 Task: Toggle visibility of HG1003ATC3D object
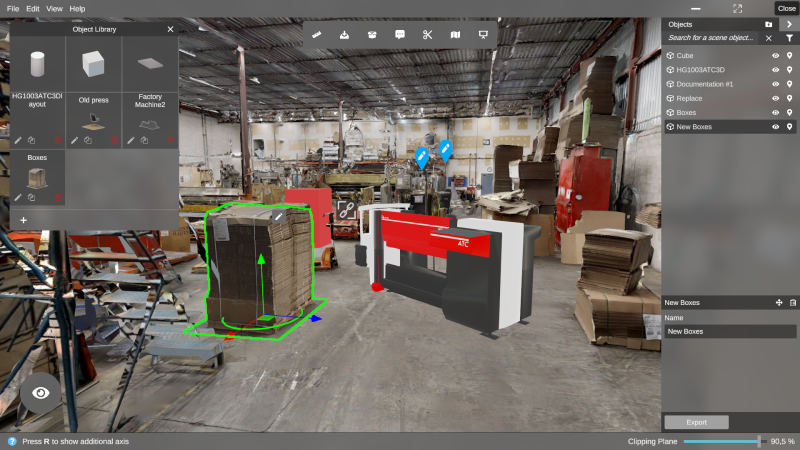coord(776,70)
